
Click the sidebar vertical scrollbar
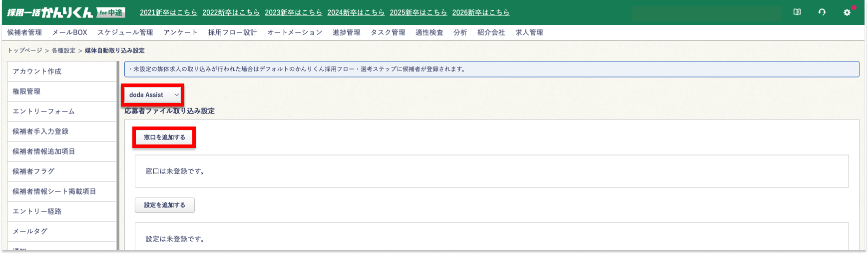tap(118, 150)
